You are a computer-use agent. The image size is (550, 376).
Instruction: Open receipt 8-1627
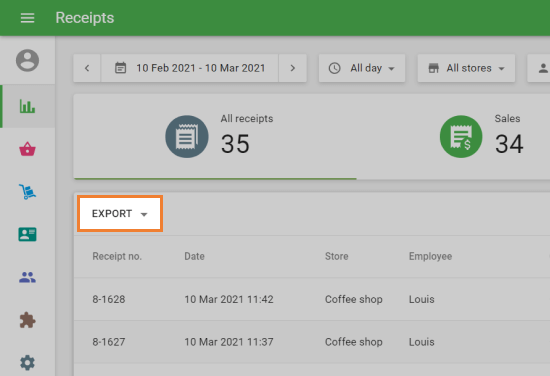point(109,342)
